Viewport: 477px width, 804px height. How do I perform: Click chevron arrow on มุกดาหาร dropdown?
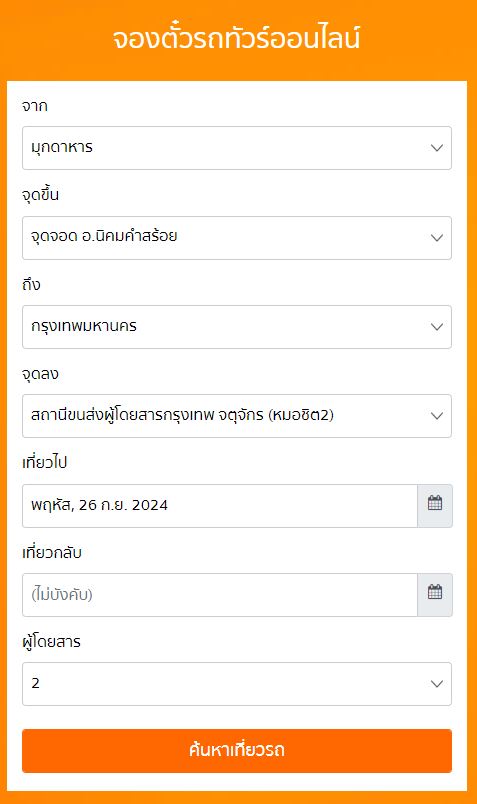point(437,148)
